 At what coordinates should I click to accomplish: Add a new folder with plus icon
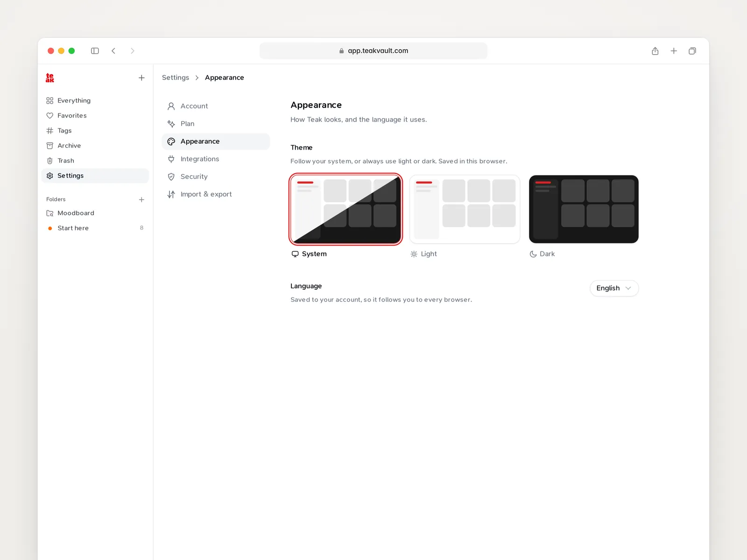coord(141,200)
